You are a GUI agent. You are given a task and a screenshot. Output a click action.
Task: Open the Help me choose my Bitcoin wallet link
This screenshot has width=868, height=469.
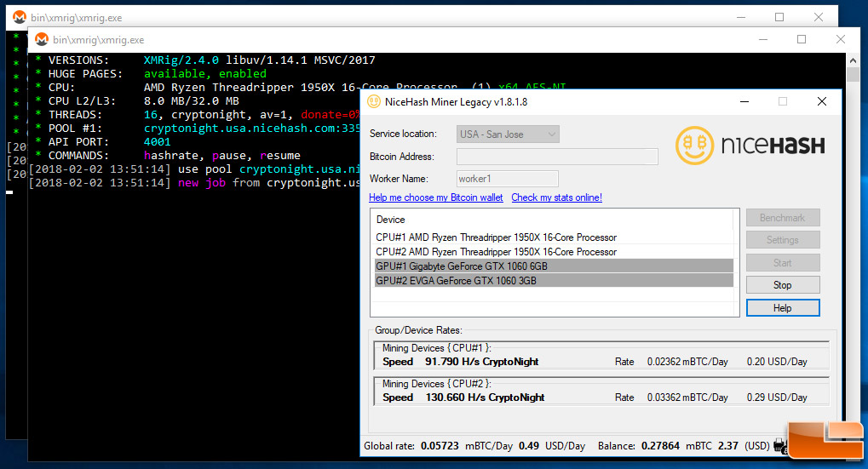(x=435, y=197)
